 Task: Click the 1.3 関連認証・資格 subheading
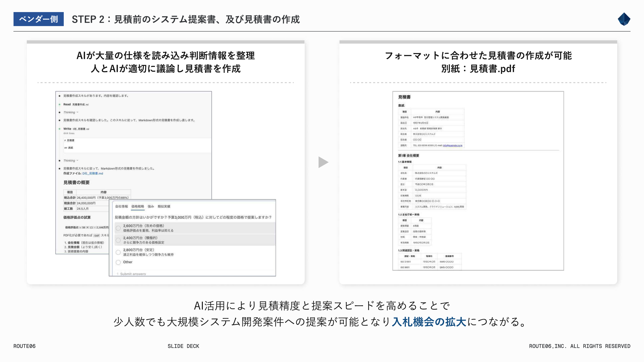409,250
